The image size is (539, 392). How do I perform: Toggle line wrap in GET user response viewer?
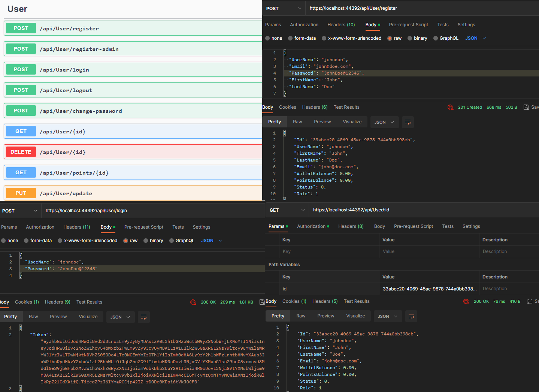click(411, 316)
